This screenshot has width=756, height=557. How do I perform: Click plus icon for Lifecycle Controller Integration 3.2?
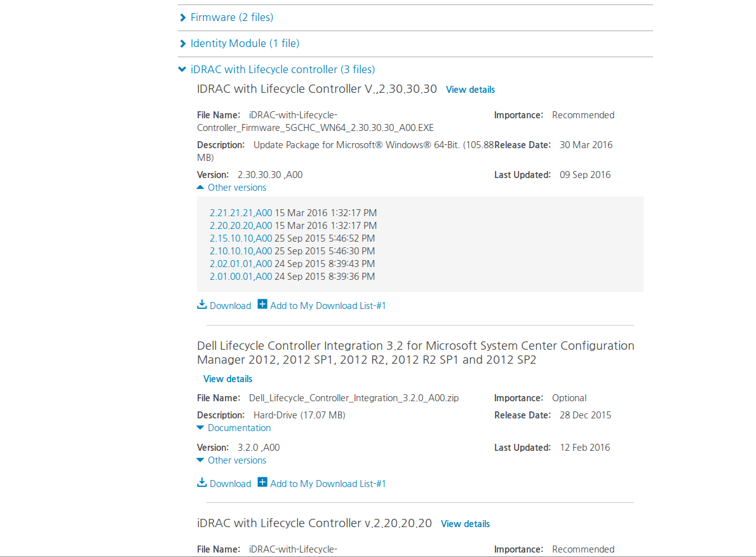pos(262,483)
